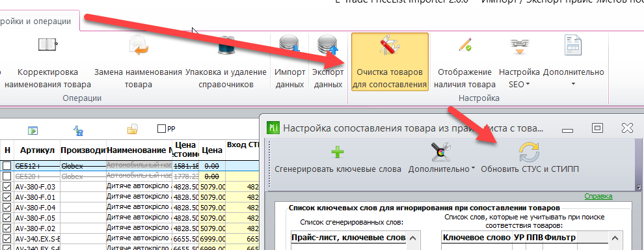Uncheck the AV-380-F.05 row checkbox
Screen dimensions: 644x250
click(x=7, y=218)
